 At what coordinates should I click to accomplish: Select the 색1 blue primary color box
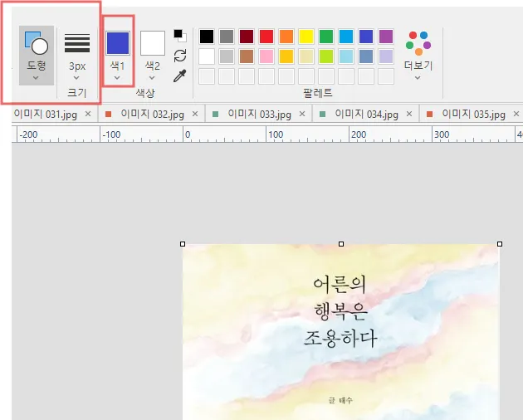click(118, 43)
